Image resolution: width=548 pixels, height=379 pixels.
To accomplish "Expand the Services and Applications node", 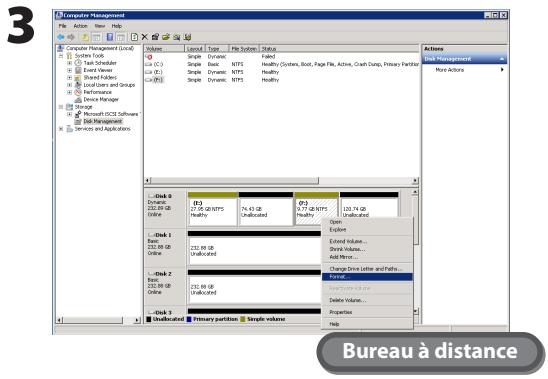I will point(61,129).
